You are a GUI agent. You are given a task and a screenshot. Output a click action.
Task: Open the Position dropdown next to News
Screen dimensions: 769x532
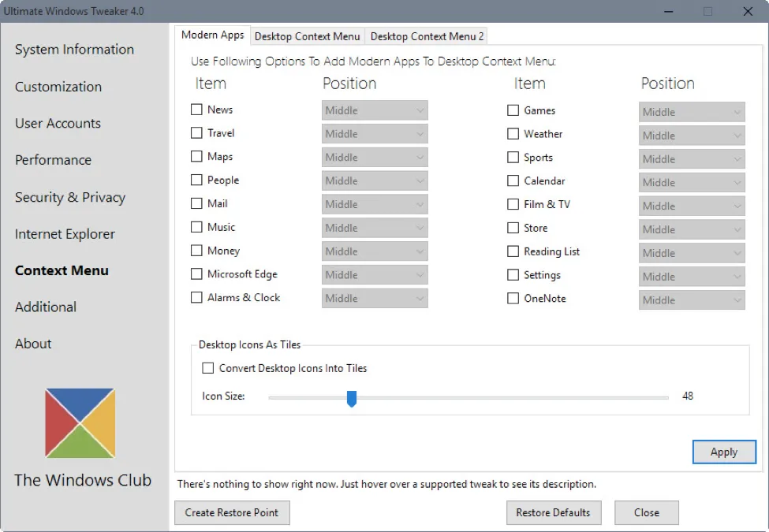point(374,110)
